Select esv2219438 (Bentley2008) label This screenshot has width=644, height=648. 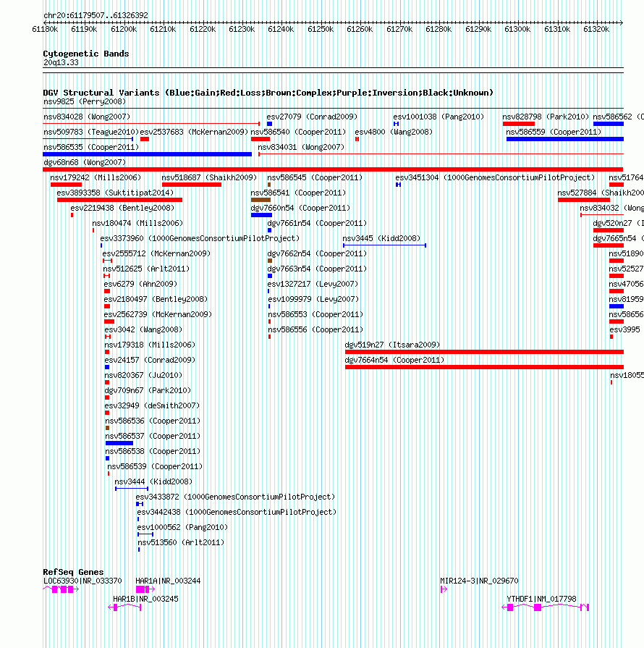(122, 209)
